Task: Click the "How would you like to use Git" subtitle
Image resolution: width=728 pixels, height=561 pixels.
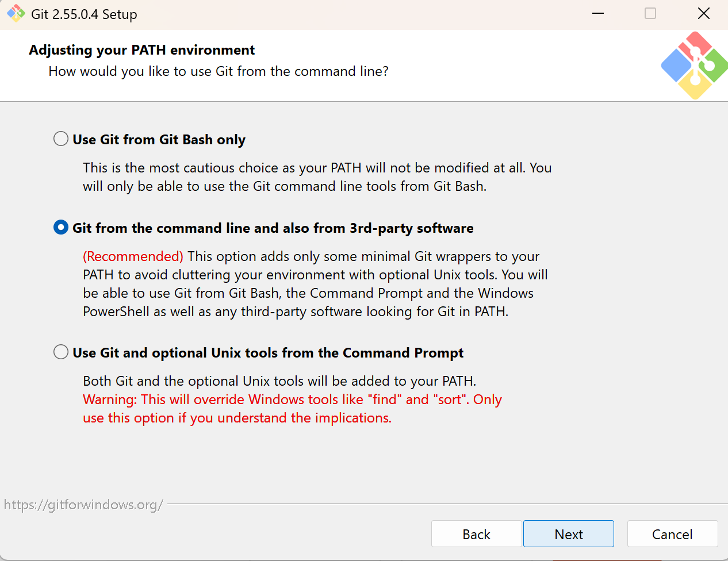Action: (219, 71)
